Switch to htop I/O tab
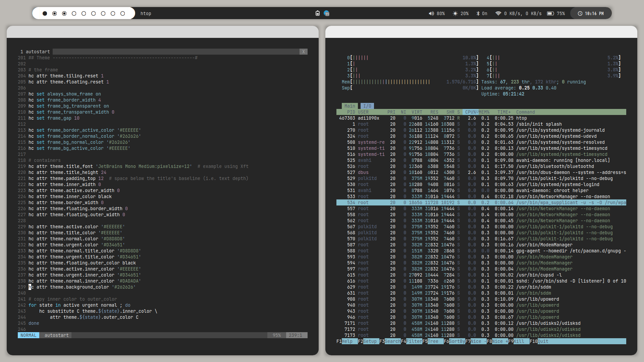644x362 pixels. coord(367,106)
